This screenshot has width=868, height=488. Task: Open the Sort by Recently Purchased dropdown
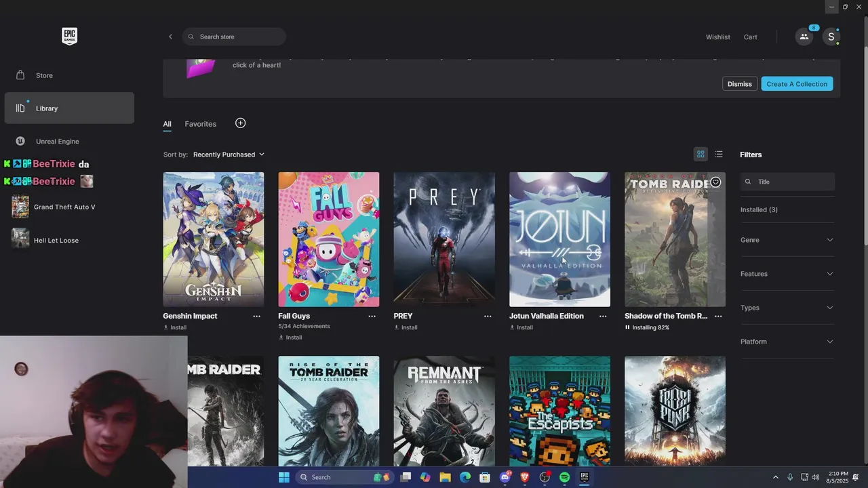click(x=229, y=155)
